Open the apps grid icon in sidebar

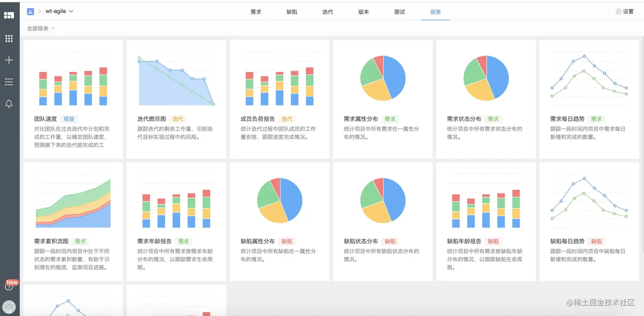point(9,38)
